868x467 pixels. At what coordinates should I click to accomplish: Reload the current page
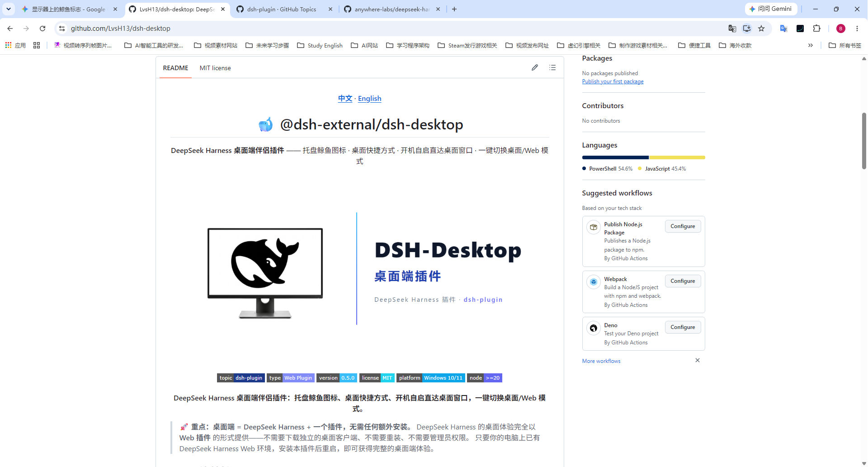(x=42, y=29)
